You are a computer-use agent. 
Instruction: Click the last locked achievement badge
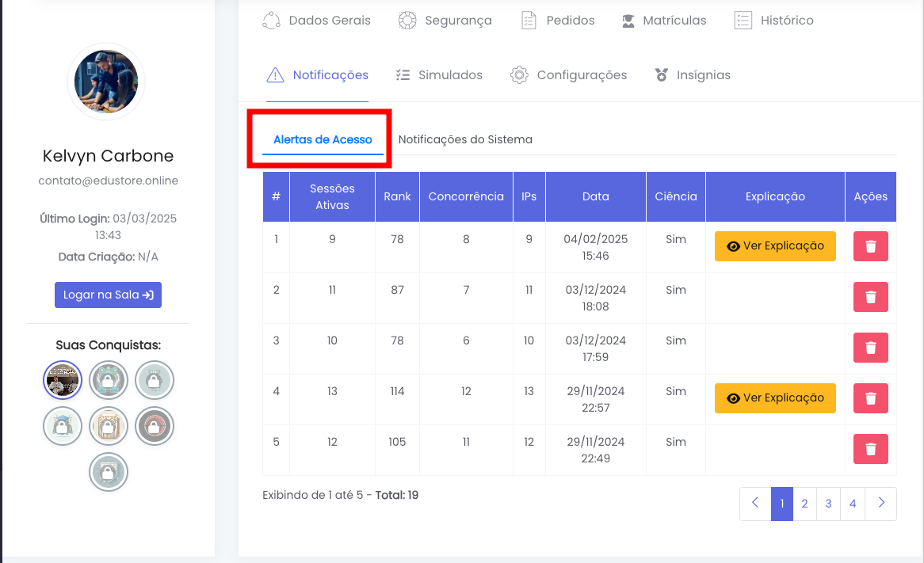(x=109, y=473)
